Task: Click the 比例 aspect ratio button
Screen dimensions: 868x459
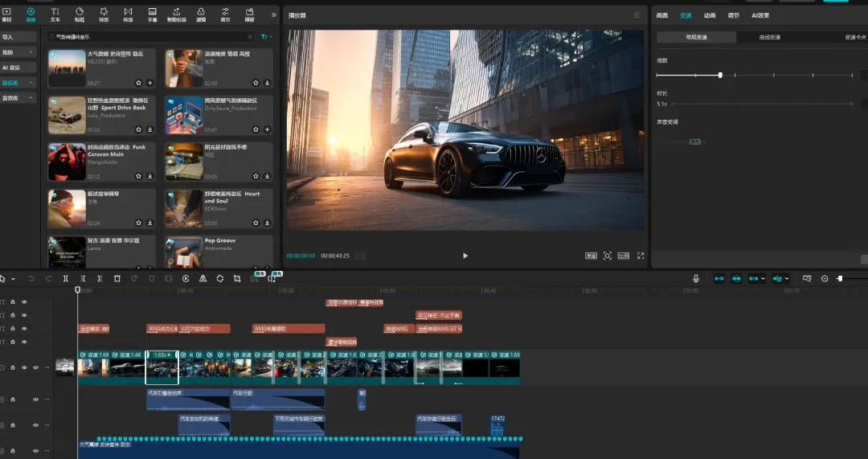Action: [624, 256]
